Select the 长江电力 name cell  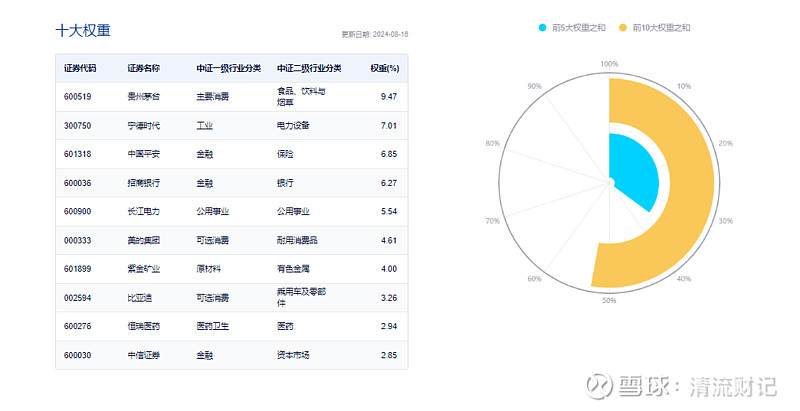tap(143, 212)
